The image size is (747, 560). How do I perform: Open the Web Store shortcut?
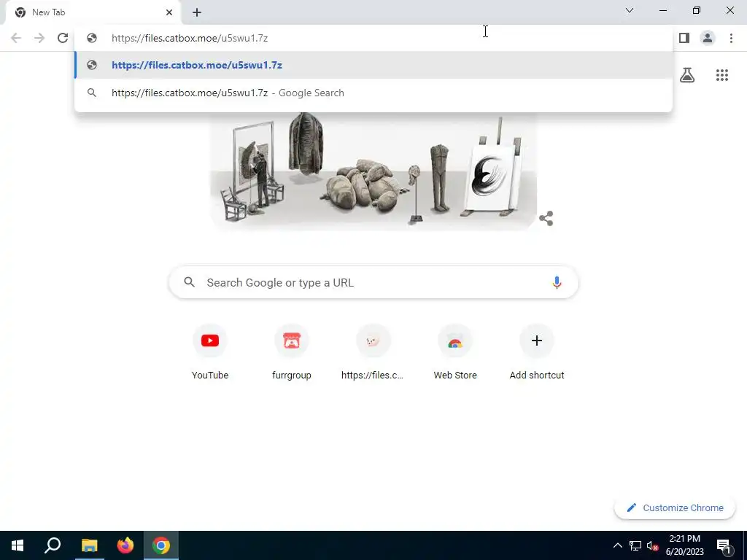(x=455, y=351)
